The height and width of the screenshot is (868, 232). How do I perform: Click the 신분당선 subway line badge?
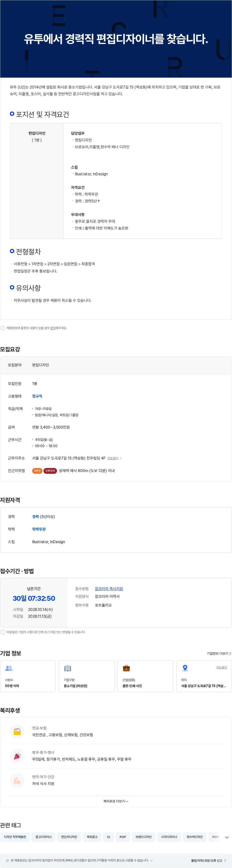tap(50, 471)
